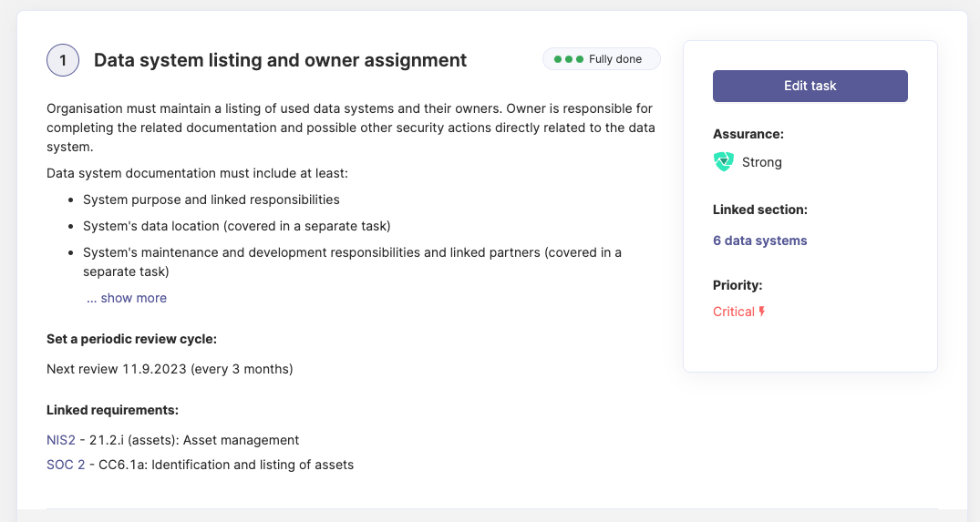Click the green status dots indicator
The width and height of the screenshot is (980, 522).
tap(568, 59)
